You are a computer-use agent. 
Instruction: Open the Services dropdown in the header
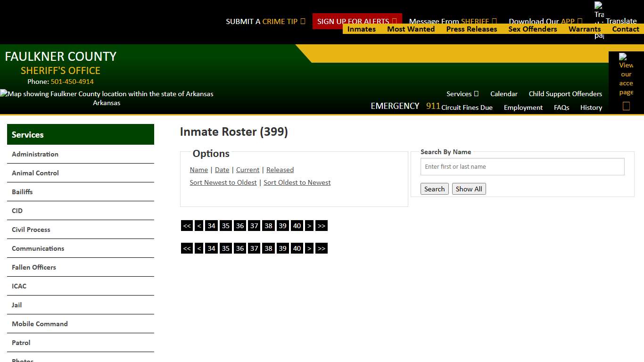pyautogui.click(x=462, y=94)
